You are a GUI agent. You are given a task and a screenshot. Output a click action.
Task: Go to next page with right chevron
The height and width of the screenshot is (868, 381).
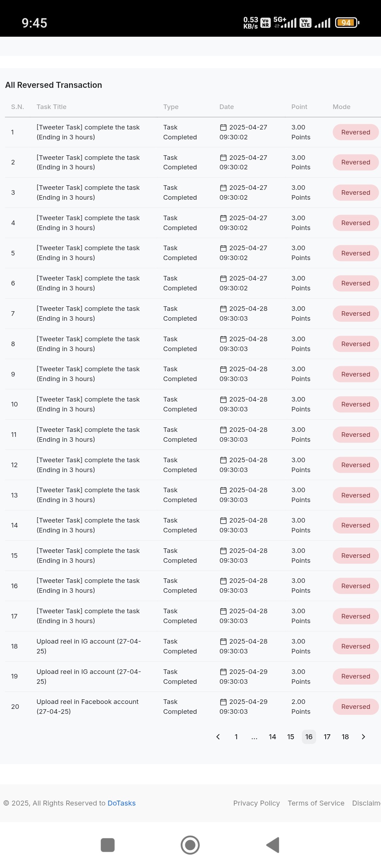[363, 737]
